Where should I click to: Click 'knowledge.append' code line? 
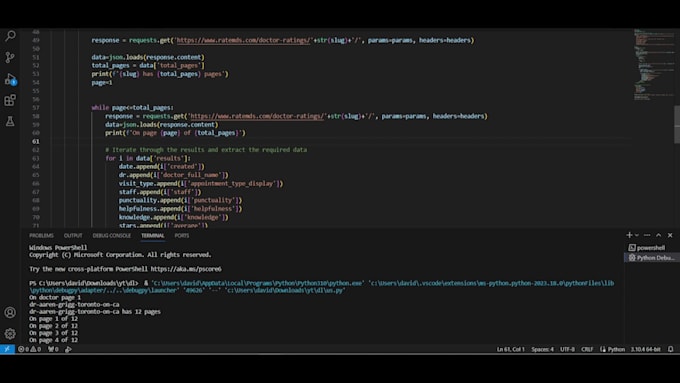point(173,217)
